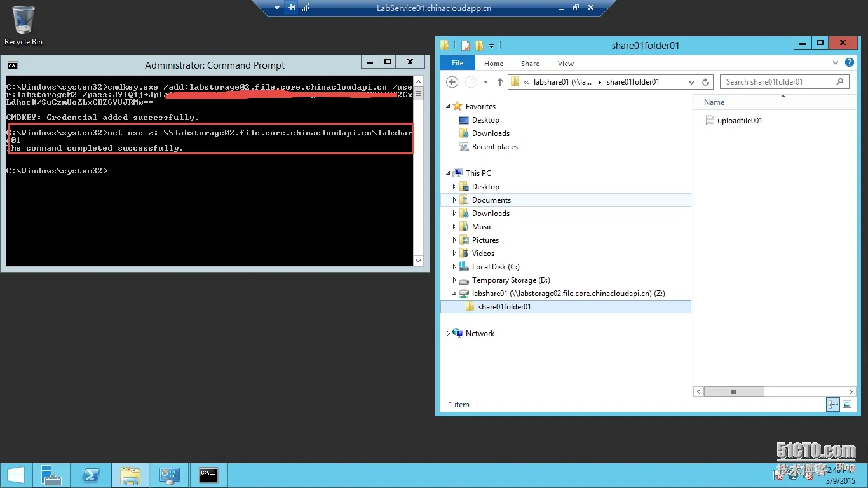Click file list scroll left arrow
The height and width of the screenshot is (488, 868).
(x=699, y=392)
